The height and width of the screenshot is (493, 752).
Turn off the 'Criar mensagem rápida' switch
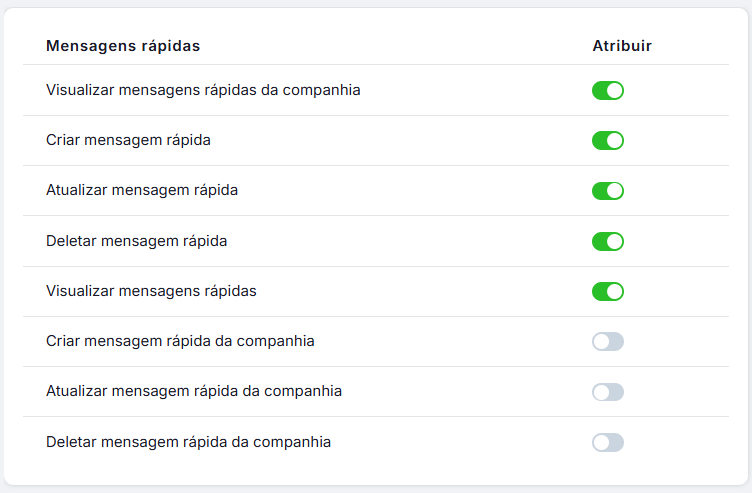tap(608, 140)
